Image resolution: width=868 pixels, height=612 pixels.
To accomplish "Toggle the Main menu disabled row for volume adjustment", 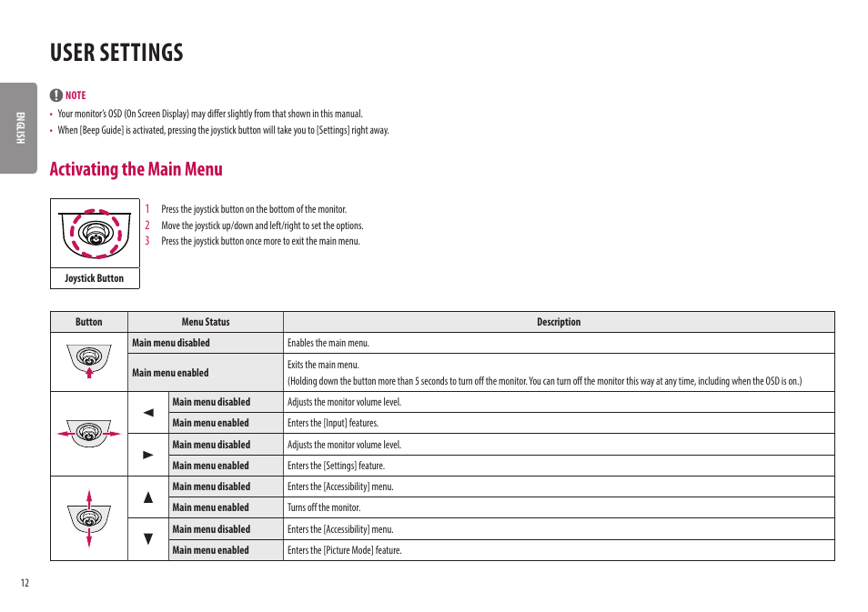I will point(226,402).
